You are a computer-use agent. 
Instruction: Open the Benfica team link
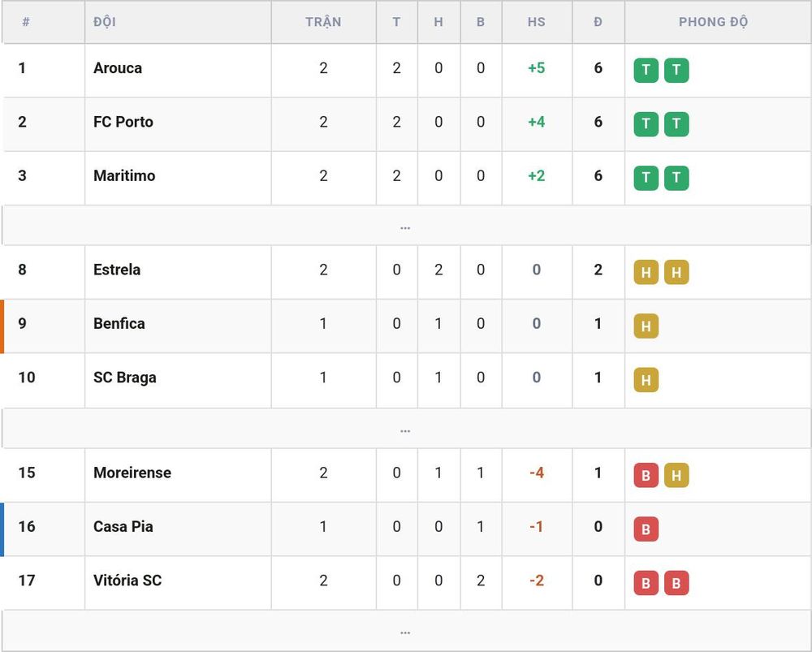tap(119, 324)
